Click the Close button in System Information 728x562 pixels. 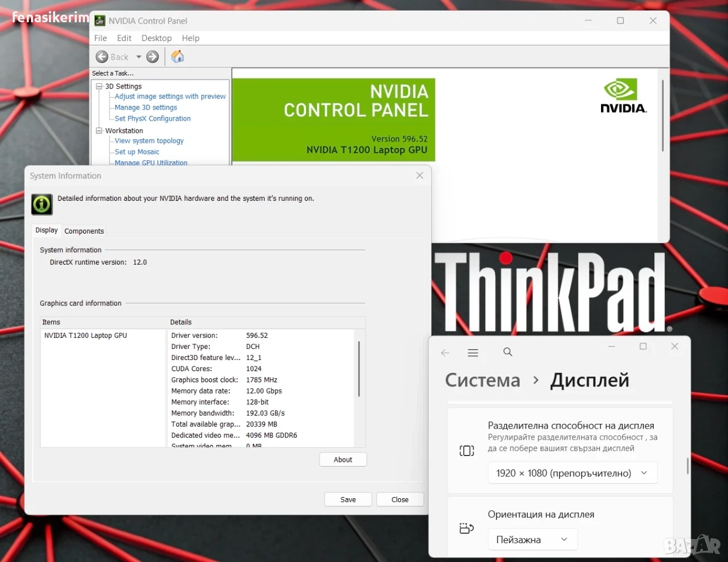point(400,499)
